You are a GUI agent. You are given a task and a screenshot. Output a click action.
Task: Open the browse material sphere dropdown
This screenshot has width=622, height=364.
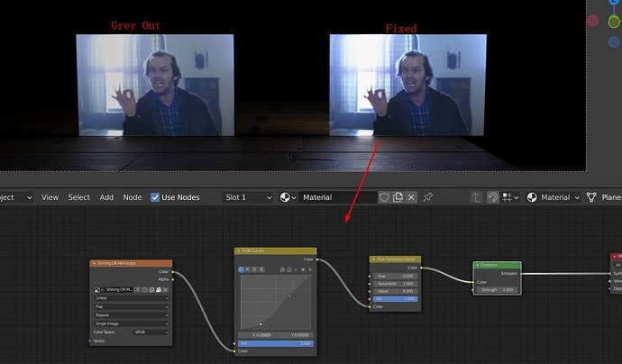288,197
